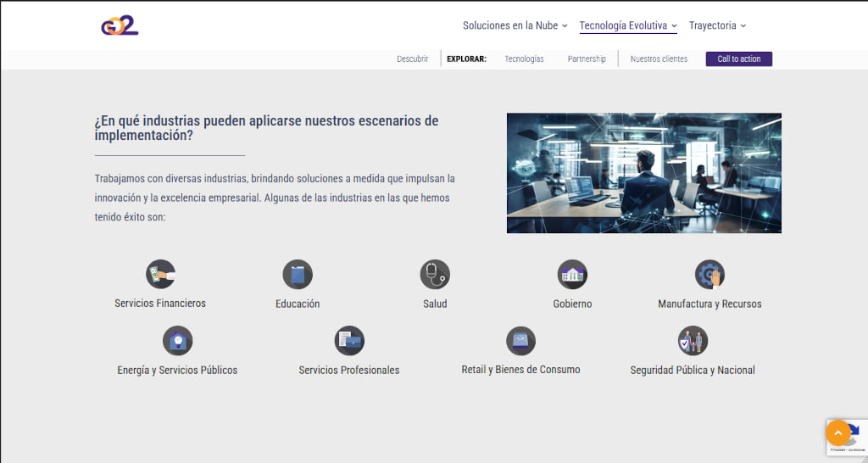Select the Energía y Servicios Públicos icon
868x463 pixels.
(x=177, y=341)
